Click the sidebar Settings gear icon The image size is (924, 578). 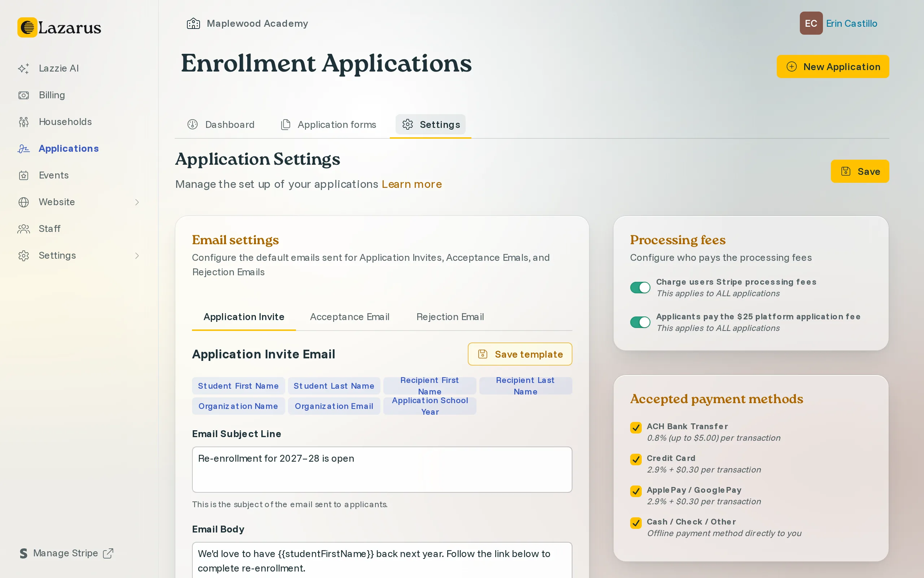[x=24, y=256]
